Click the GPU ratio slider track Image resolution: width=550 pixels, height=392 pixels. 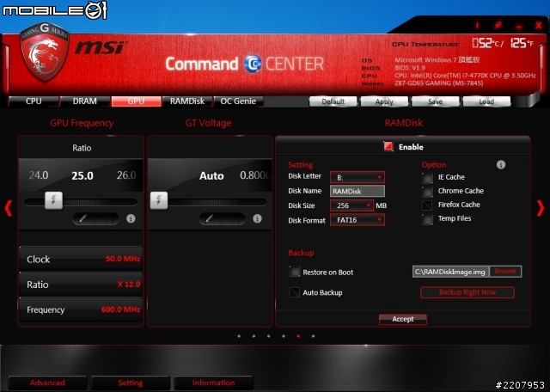pos(81,202)
